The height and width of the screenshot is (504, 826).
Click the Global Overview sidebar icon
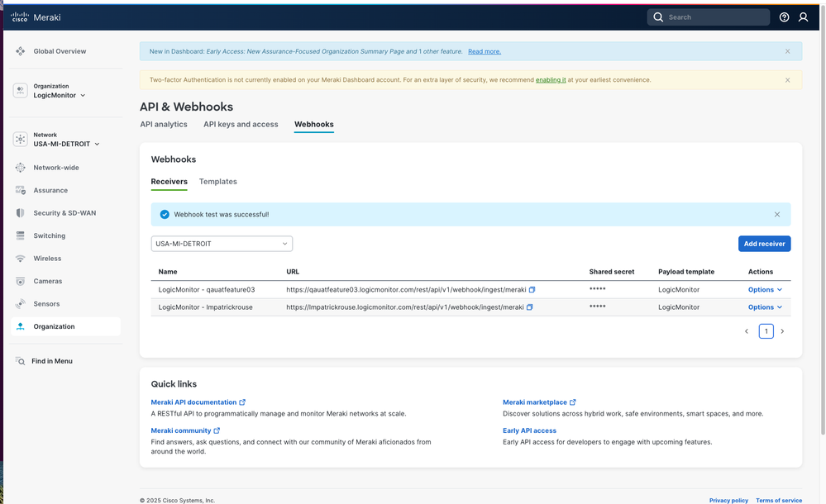tap(20, 51)
